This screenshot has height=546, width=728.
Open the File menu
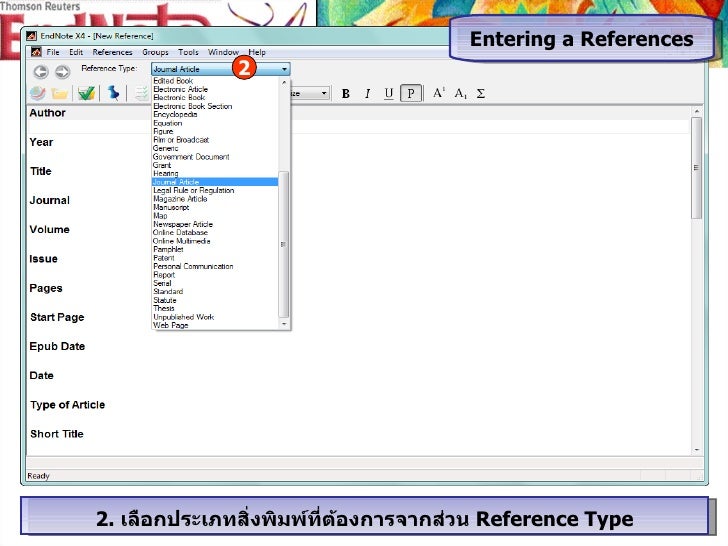[53, 52]
